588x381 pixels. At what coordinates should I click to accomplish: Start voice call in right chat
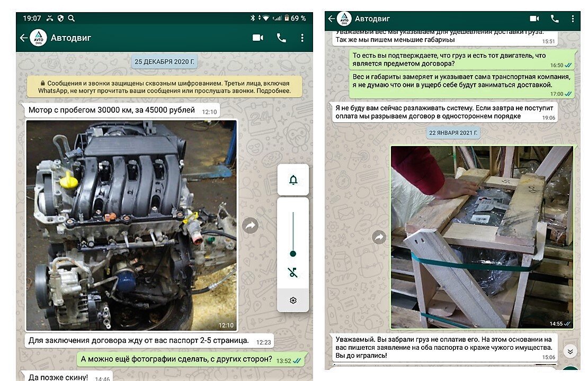pyautogui.click(x=555, y=19)
